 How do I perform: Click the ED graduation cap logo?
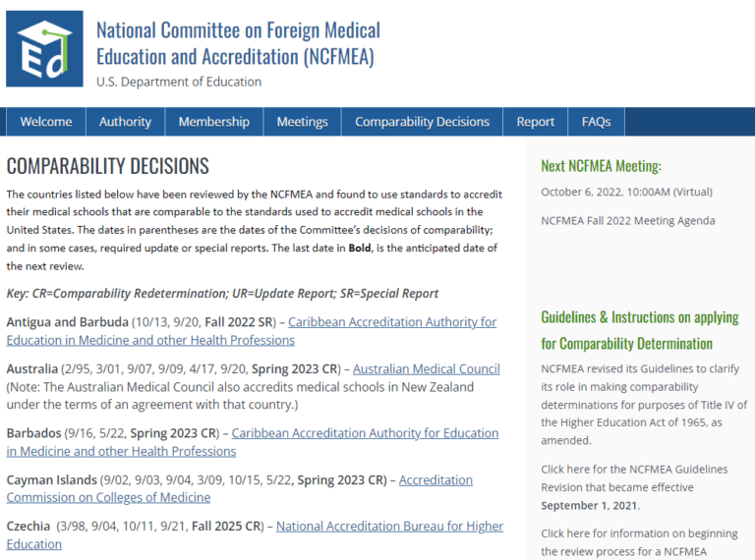tap(44, 48)
